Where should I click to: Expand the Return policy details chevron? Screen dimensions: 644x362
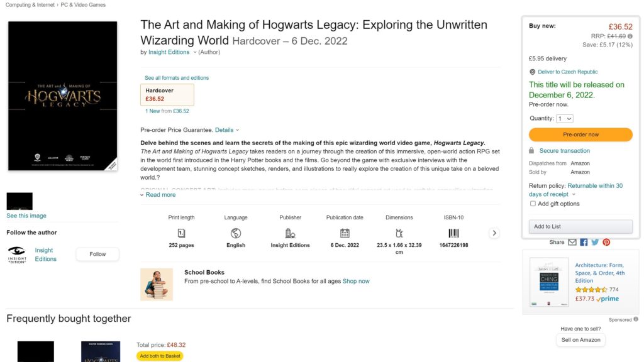coord(574,194)
